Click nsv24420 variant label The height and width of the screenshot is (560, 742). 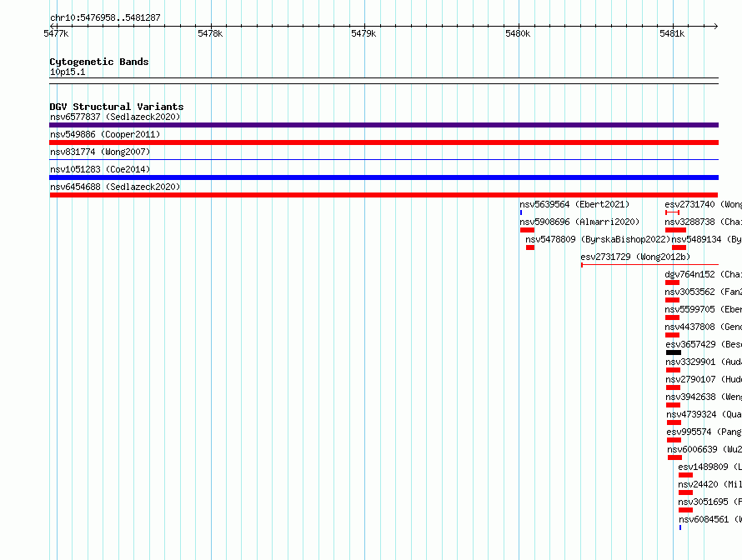[709, 484]
